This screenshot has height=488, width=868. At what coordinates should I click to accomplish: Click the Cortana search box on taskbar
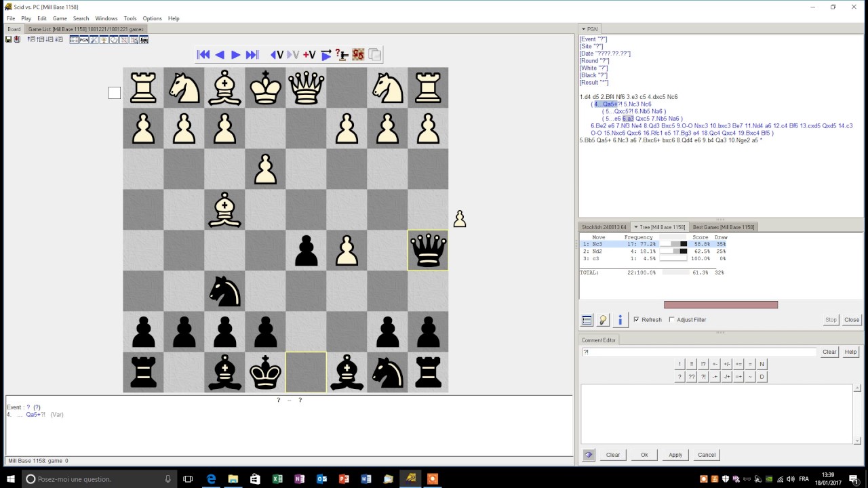pyautogui.click(x=100, y=479)
